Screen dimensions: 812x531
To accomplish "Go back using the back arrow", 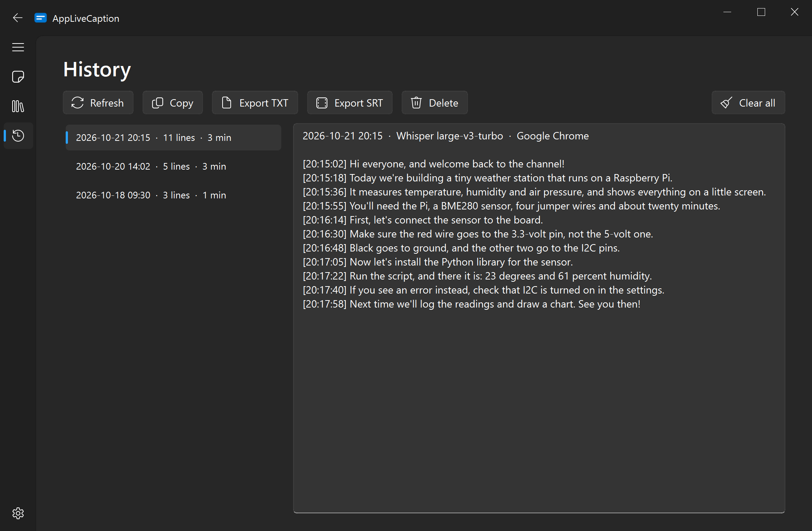I will pos(18,18).
